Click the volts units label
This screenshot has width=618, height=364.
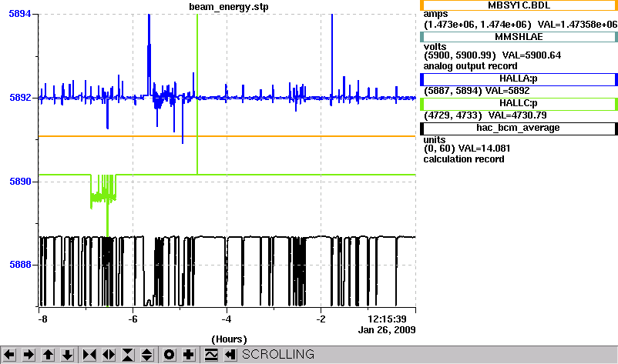click(435, 47)
